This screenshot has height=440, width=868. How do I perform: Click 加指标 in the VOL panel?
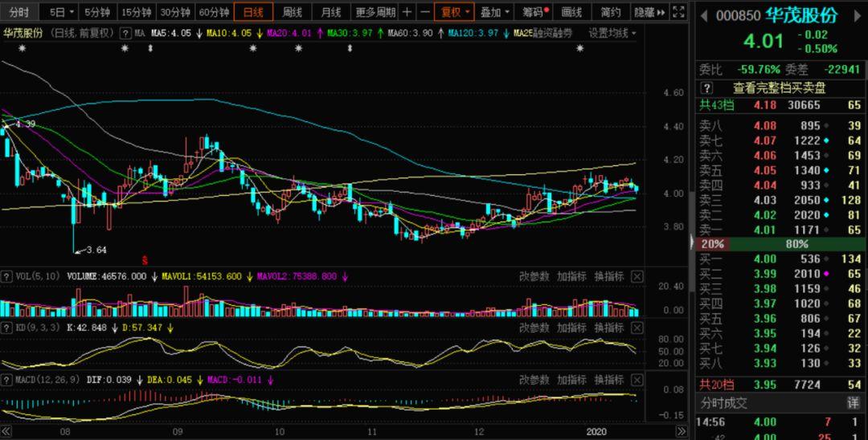click(571, 276)
